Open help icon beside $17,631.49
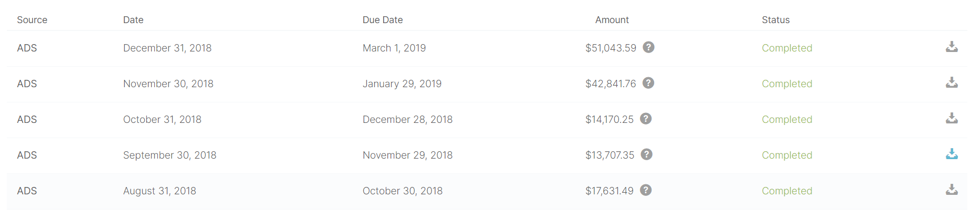The height and width of the screenshot is (219, 980). [x=646, y=190]
